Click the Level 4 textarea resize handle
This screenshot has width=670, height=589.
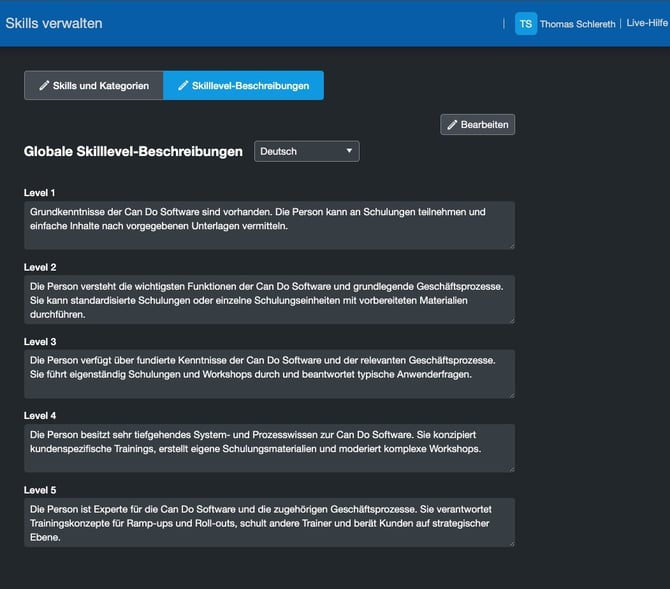click(x=511, y=467)
